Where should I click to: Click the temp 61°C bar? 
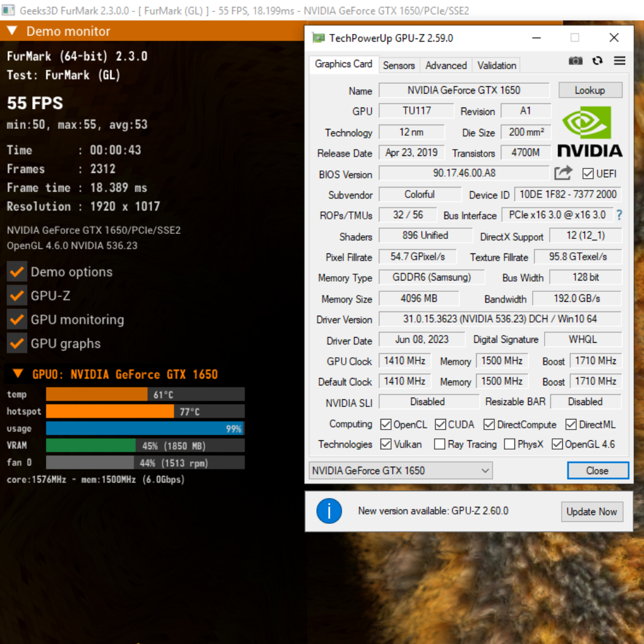(145, 394)
